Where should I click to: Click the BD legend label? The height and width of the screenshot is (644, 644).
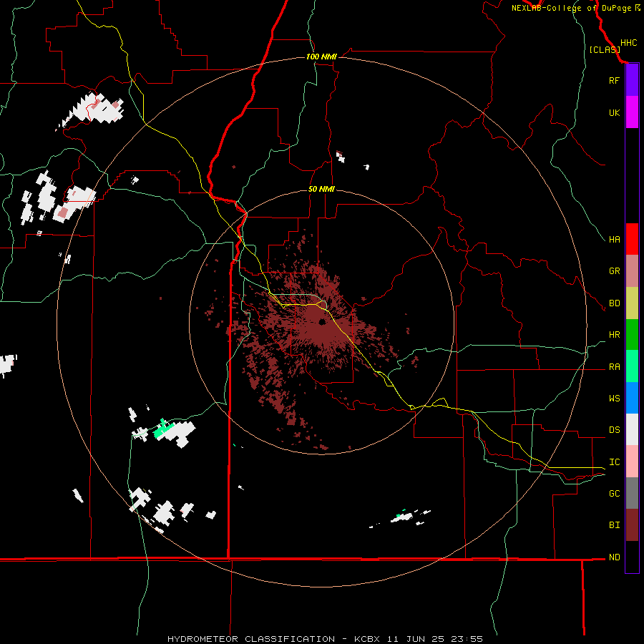point(614,303)
